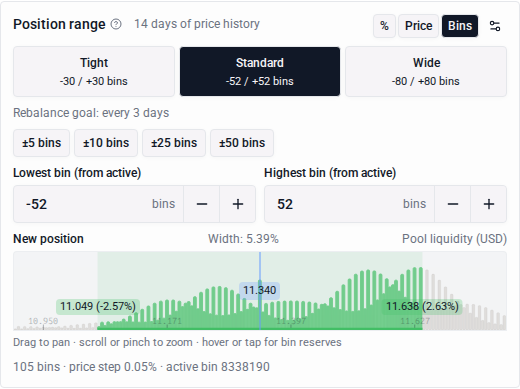Increase the lowest bin value

pyautogui.click(x=238, y=204)
